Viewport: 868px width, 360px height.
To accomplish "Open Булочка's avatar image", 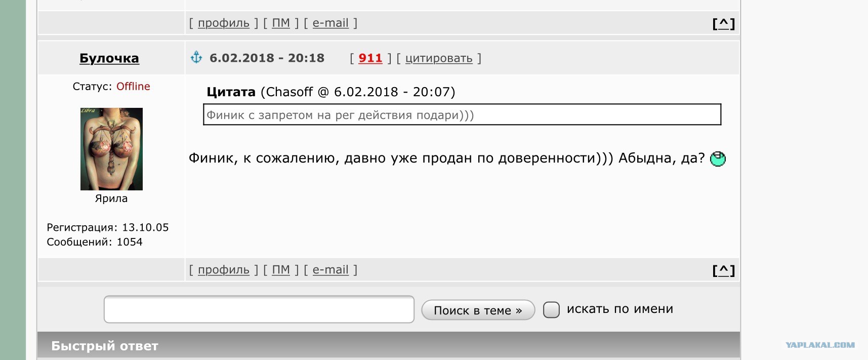I will [111, 149].
